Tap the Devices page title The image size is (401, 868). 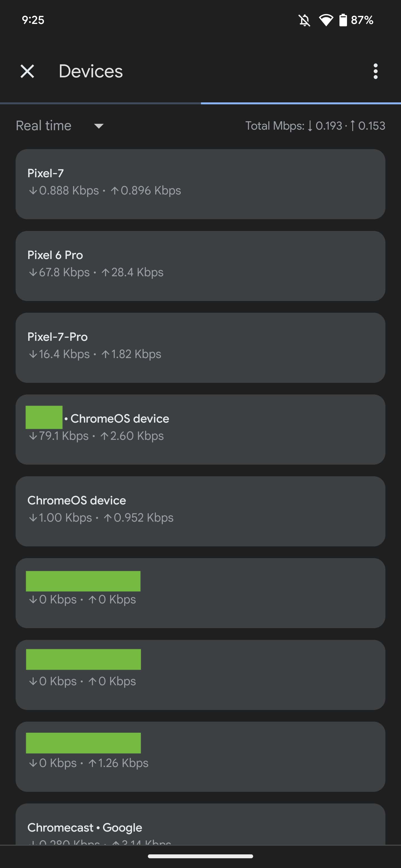point(91,71)
